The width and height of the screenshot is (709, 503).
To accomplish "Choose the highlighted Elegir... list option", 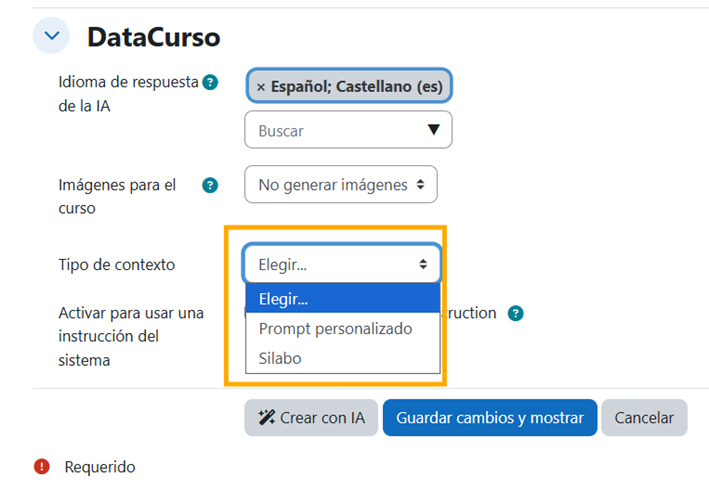I will pyautogui.click(x=342, y=299).
